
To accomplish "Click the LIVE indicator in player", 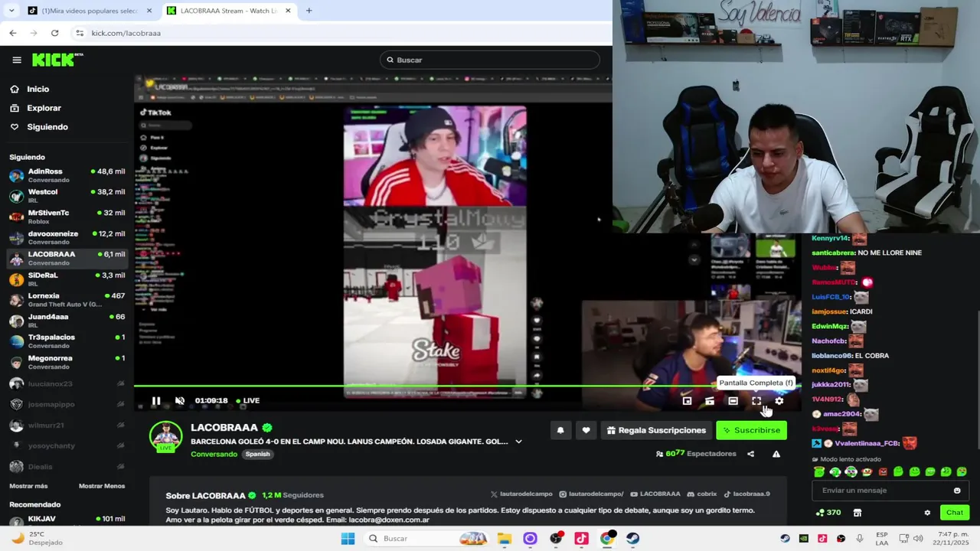I will (247, 400).
